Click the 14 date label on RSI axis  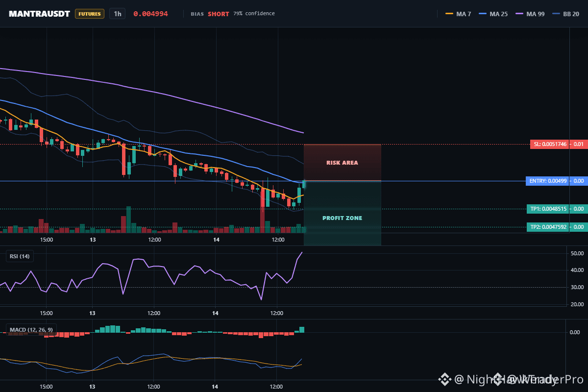pyautogui.click(x=216, y=313)
